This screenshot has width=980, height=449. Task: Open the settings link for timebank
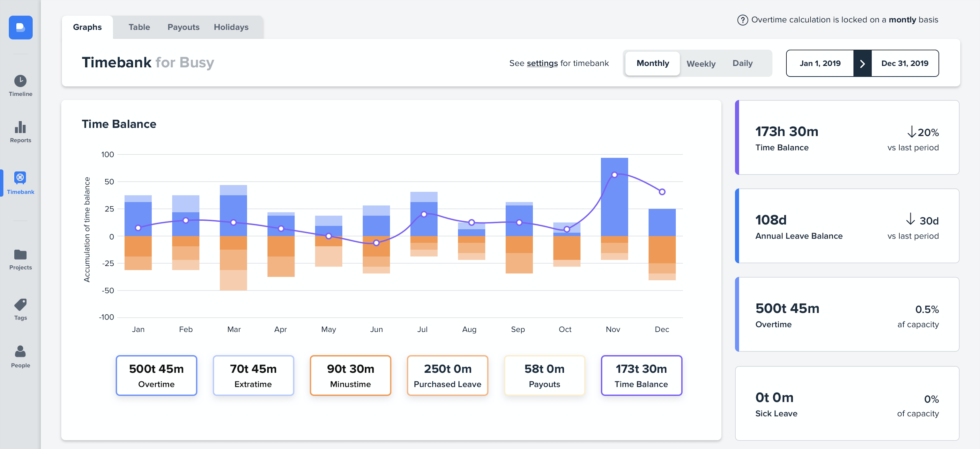[x=542, y=63]
